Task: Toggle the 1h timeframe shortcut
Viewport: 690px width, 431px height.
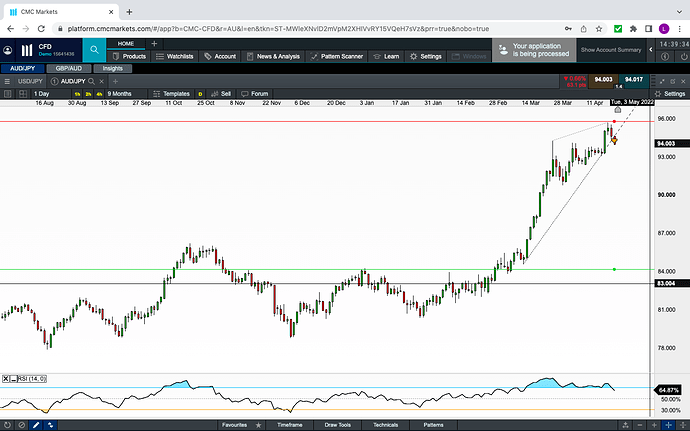Action: point(75,93)
